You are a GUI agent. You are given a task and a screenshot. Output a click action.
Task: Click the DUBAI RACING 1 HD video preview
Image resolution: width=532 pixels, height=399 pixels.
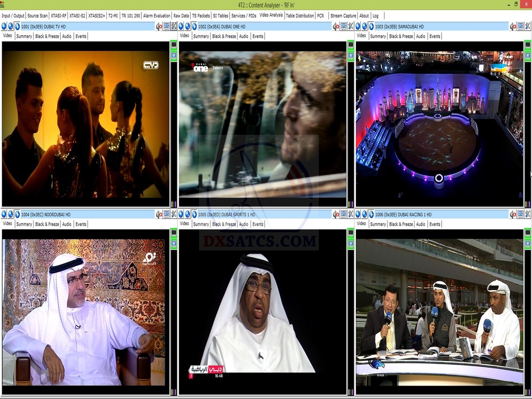click(439, 312)
